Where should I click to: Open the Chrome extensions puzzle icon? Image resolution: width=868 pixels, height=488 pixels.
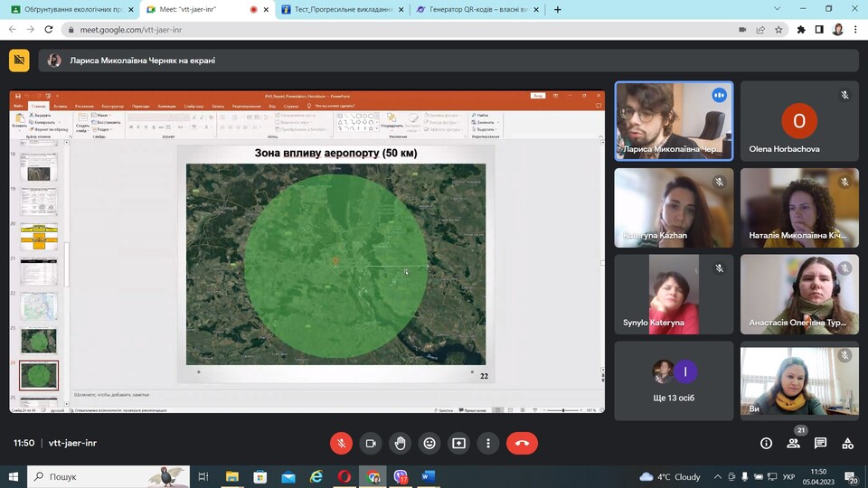(800, 29)
